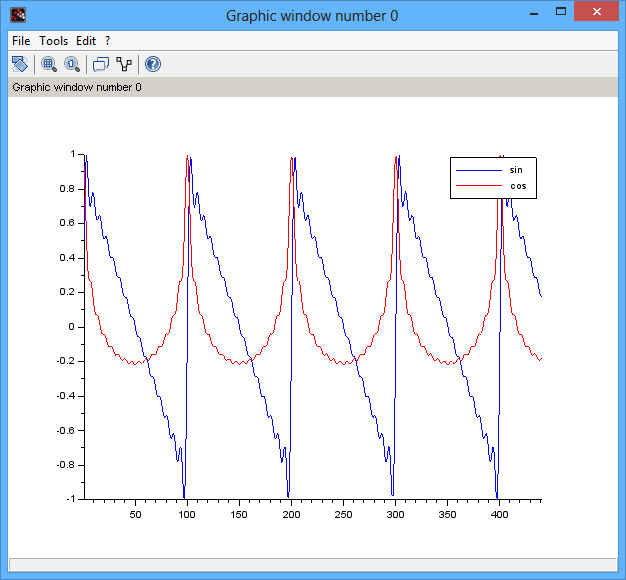Click the y-axis label -1
Image resolution: width=626 pixels, height=580 pixels.
pos(71,499)
